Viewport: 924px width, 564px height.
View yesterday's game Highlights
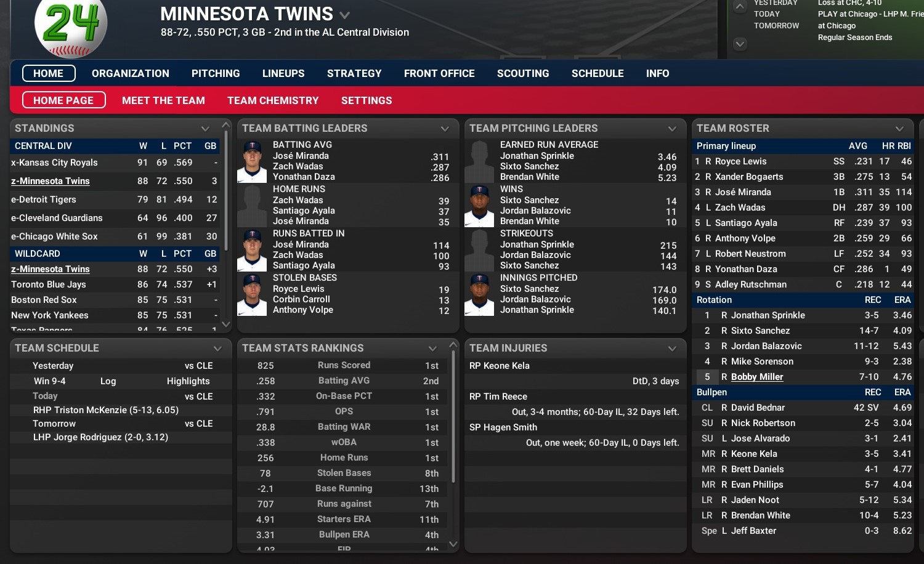click(188, 381)
